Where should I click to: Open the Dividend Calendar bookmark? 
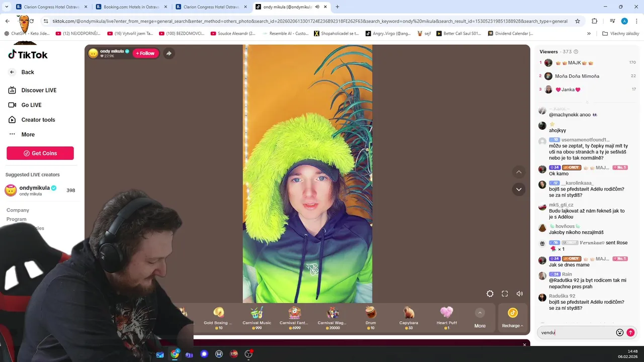tap(510, 34)
